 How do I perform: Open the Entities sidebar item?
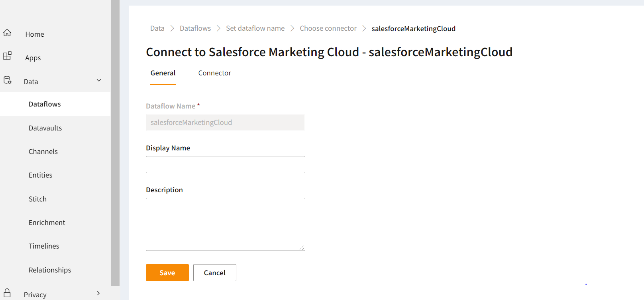pyautogui.click(x=40, y=175)
